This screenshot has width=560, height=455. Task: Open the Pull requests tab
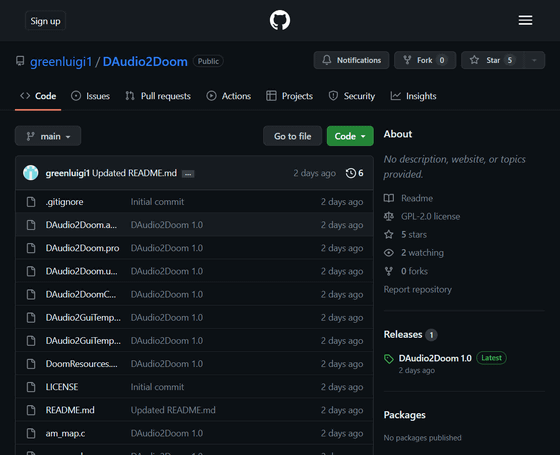point(158,96)
